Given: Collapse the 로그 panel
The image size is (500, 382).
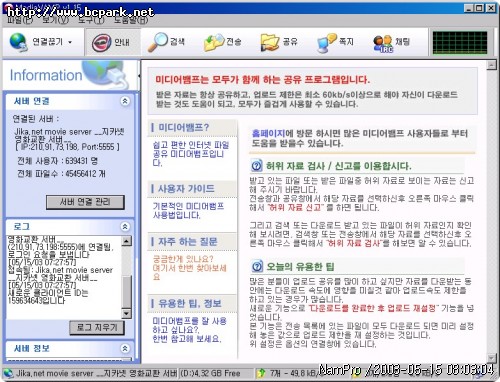Looking at the screenshot, I should [125, 227].
